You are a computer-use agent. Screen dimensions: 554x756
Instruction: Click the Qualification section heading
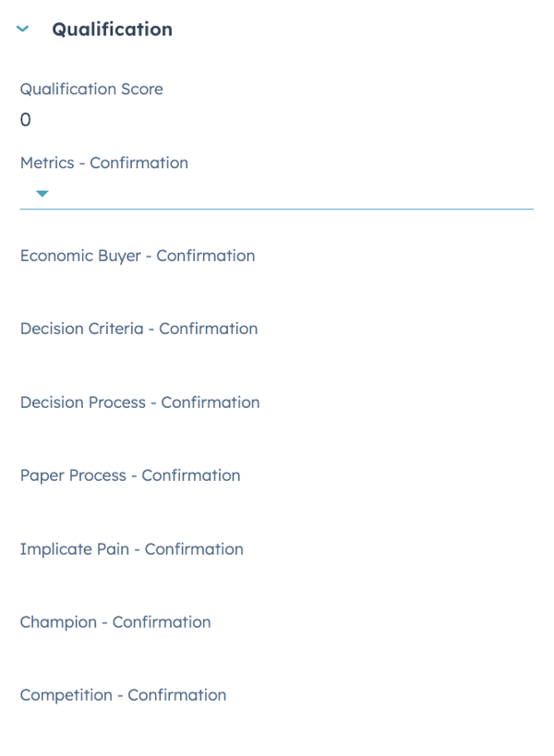[112, 30]
